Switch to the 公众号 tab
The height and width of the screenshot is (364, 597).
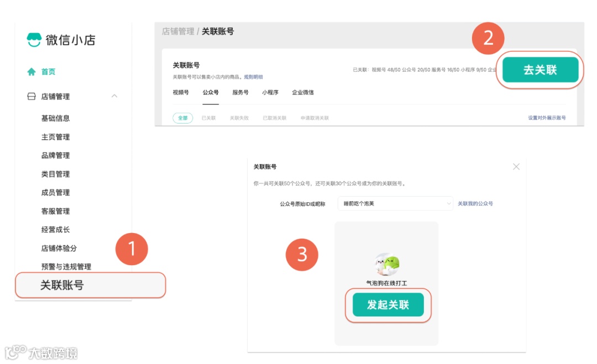(211, 92)
